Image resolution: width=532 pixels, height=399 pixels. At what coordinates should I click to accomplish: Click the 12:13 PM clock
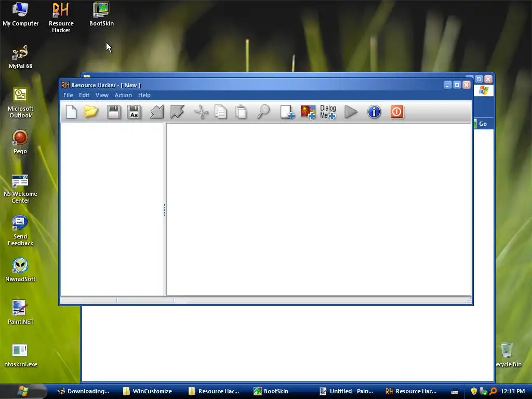point(513,391)
